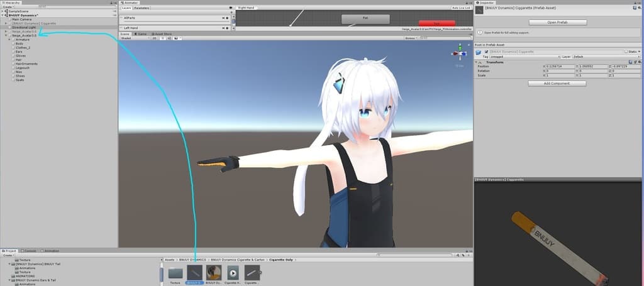
Task: Open the Shaded draw mode dropdown
Action: [135, 38]
